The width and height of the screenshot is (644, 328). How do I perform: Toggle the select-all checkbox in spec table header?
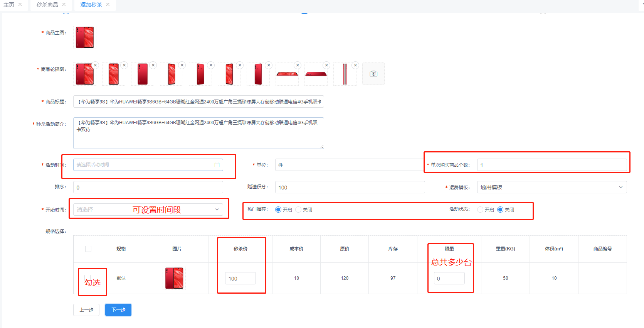[88, 249]
